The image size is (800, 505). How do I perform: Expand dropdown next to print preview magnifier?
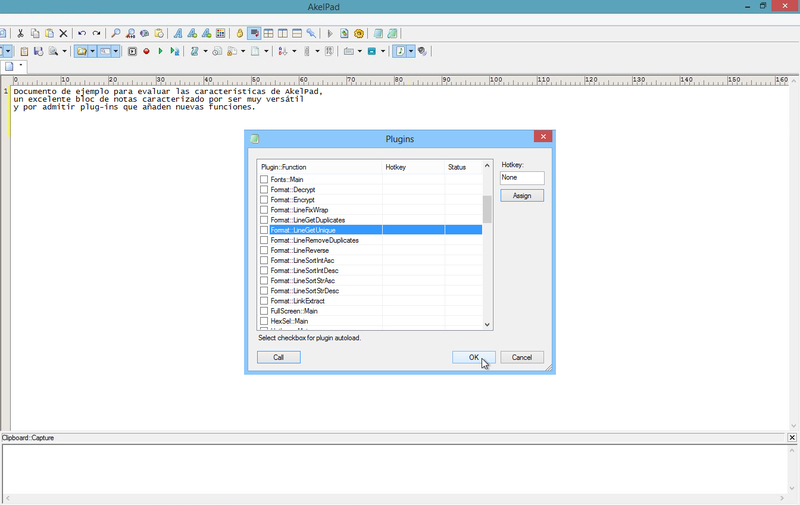[64, 52]
